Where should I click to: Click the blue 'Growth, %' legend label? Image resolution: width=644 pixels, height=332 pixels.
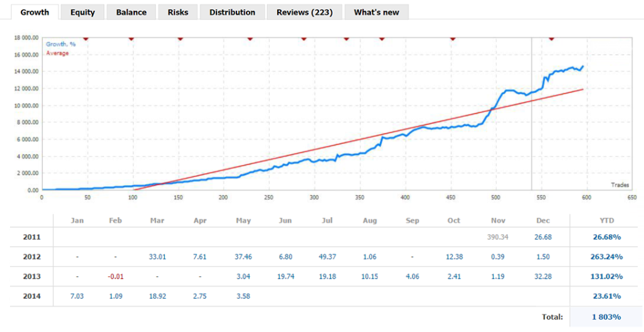point(61,45)
